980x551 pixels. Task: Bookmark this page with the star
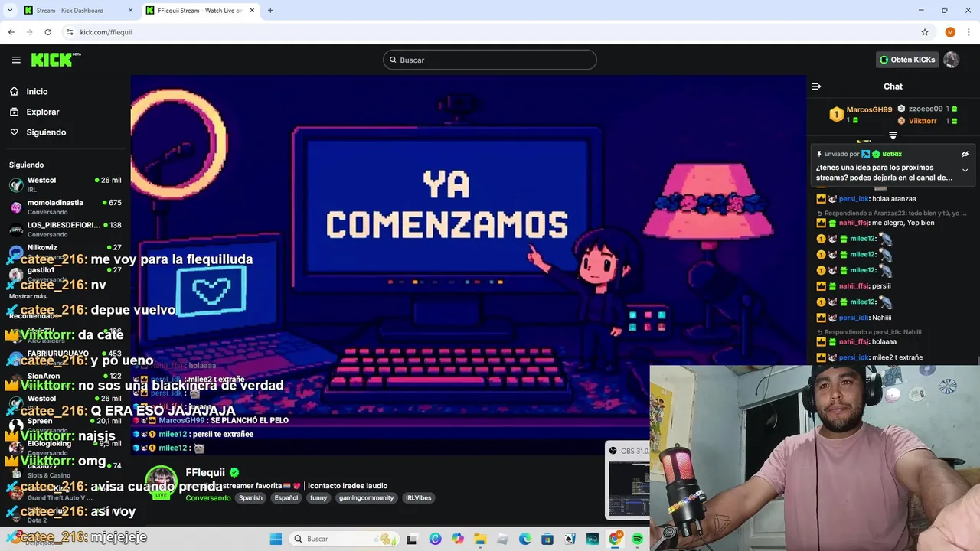pyautogui.click(x=925, y=32)
